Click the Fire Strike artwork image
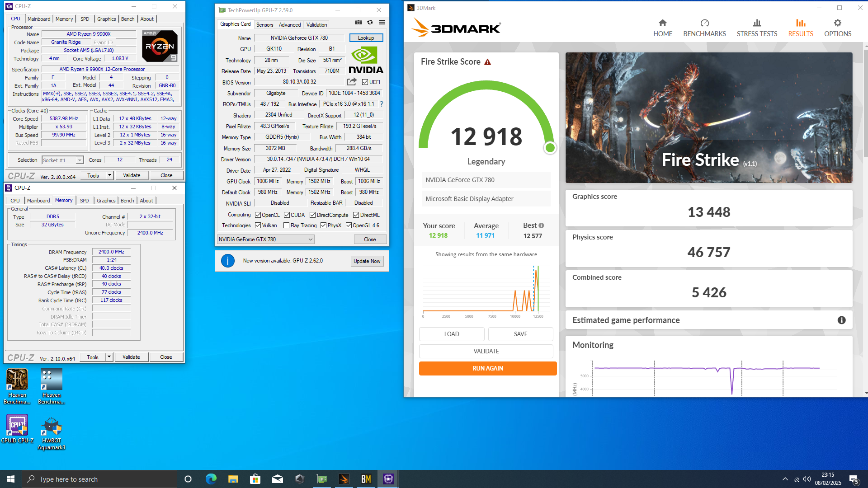The image size is (868, 488). click(709, 117)
